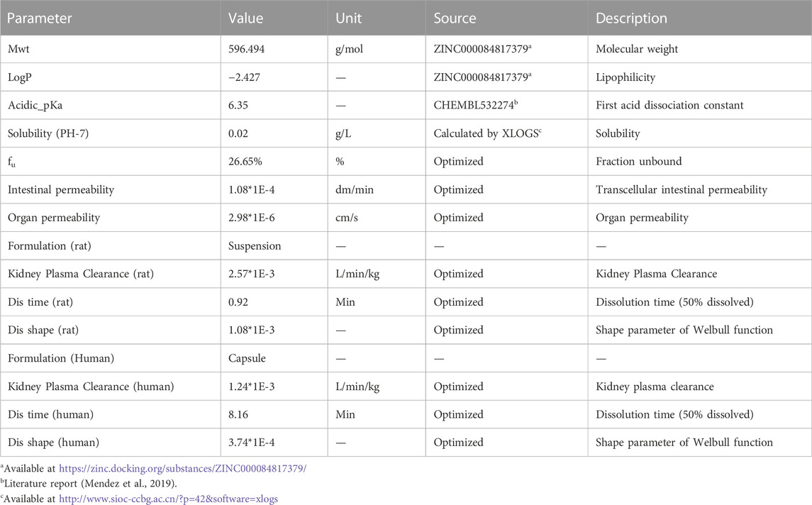
Task: Select the Transcellular intestinal permeability description
Action: click(682, 189)
